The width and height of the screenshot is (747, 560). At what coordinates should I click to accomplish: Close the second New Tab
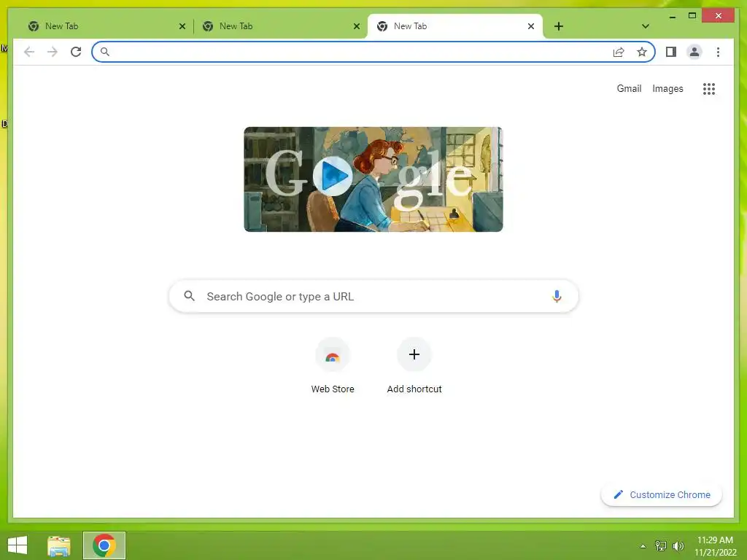pos(356,26)
